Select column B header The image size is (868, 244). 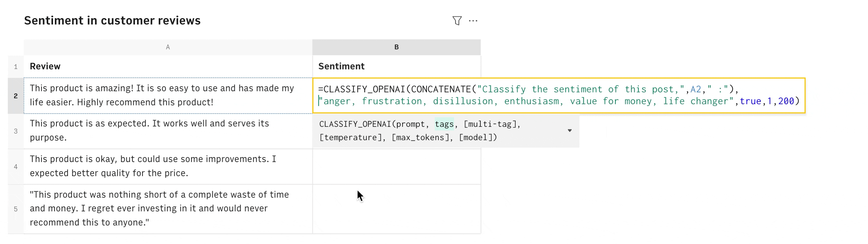tap(397, 47)
